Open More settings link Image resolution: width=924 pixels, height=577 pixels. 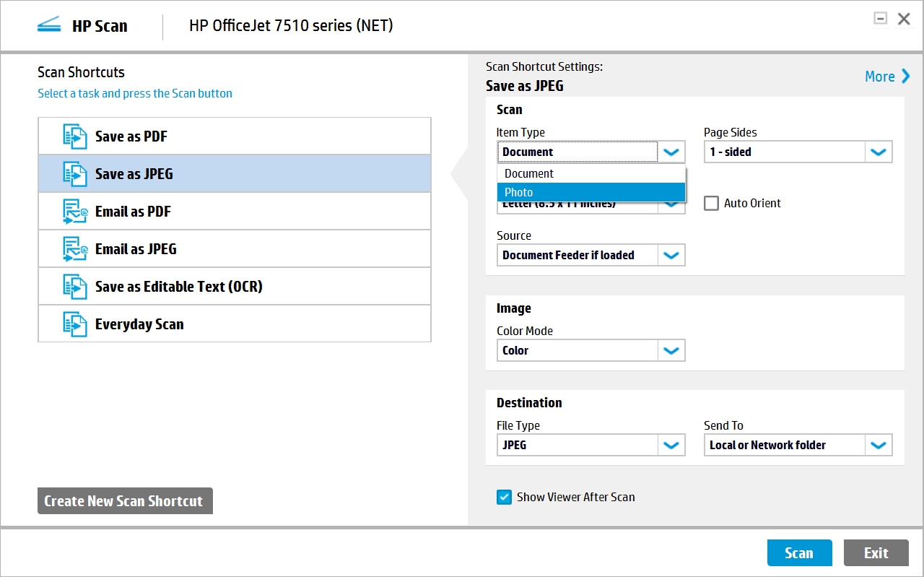click(x=887, y=77)
